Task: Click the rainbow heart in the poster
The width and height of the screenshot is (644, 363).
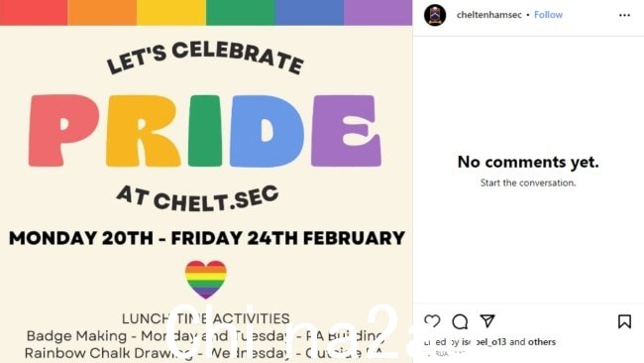Action: 206,280
